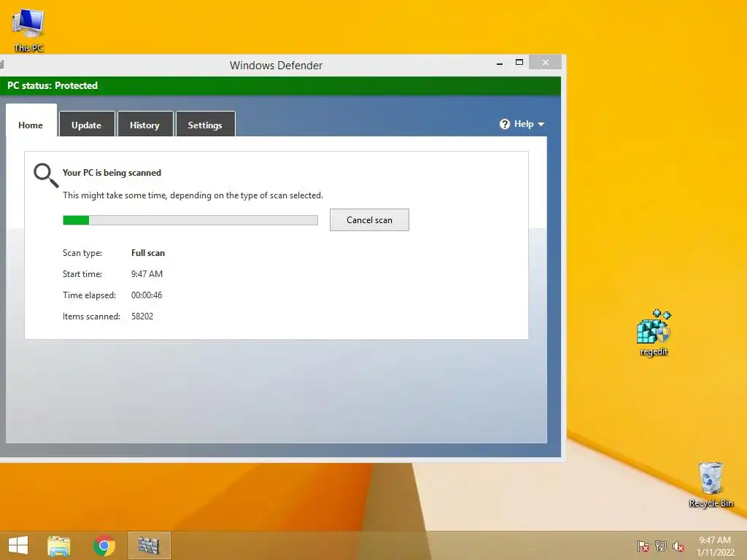Open the Settings tab
This screenshot has width=747, height=560.
pos(205,125)
